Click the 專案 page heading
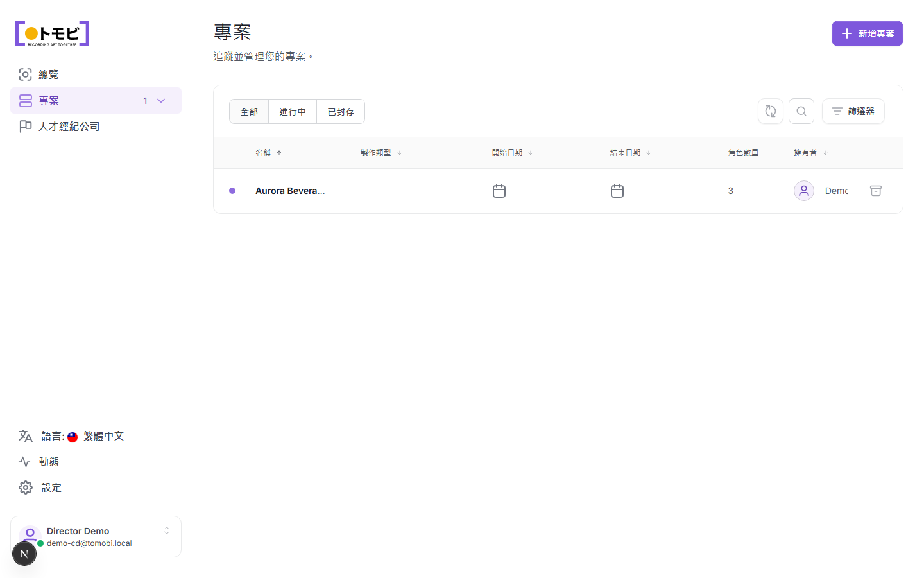Viewport: 924px width, 578px height. click(232, 32)
